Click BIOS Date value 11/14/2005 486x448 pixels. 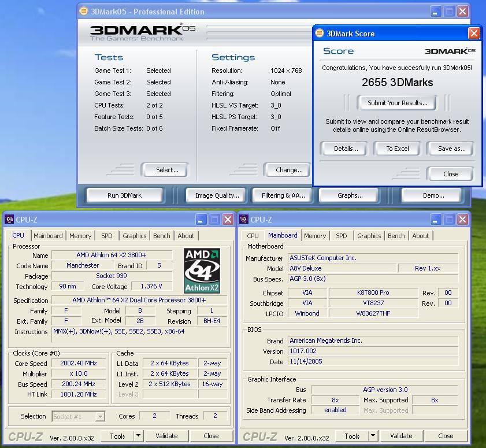coord(373,361)
